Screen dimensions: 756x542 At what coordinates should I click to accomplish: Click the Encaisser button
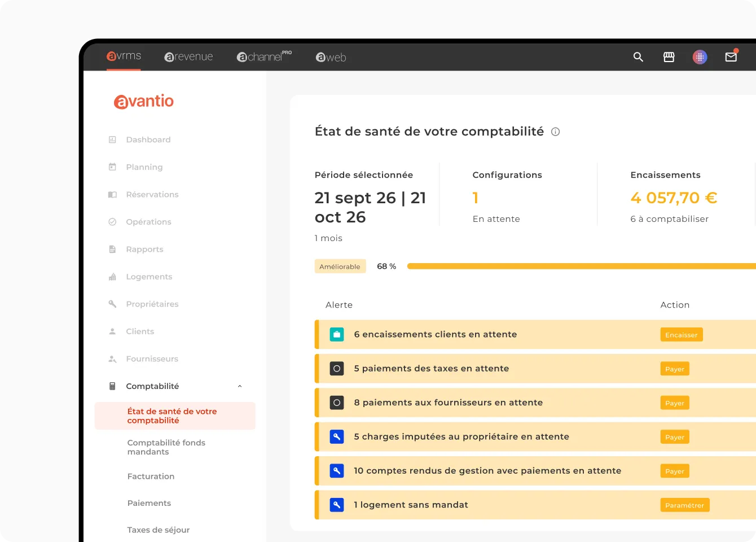pyautogui.click(x=682, y=335)
